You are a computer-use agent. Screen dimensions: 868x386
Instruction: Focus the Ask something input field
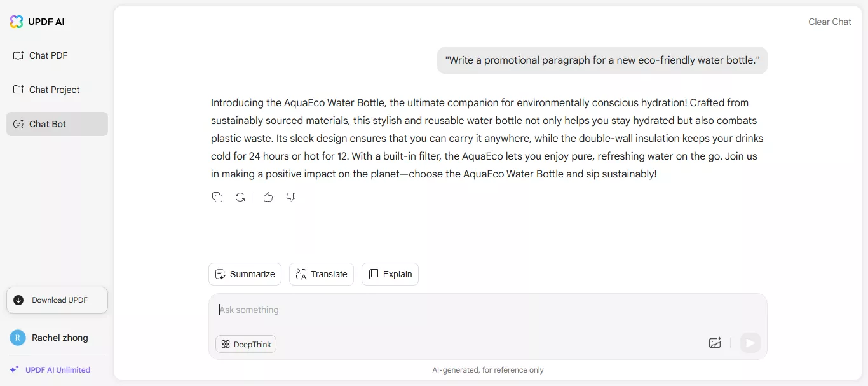pyautogui.click(x=487, y=310)
